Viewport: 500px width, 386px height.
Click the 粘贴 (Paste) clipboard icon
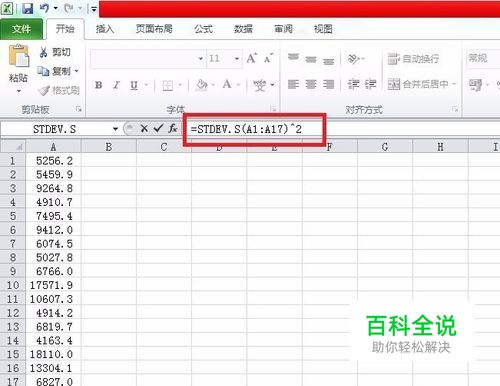coord(19,56)
